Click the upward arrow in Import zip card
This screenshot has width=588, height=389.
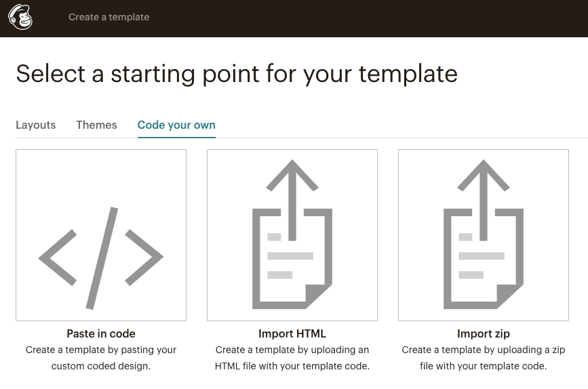[x=484, y=190]
